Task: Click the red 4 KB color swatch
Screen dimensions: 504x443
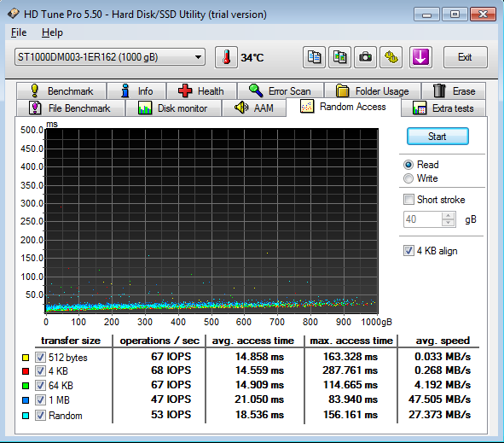Action: tap(26, 371)
